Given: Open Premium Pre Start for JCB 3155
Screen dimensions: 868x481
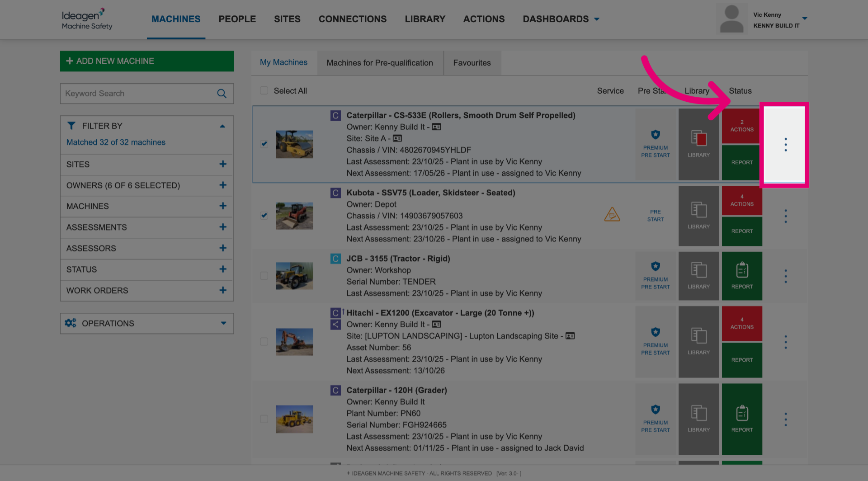Looking at the screenshot, I should [655, 276].
